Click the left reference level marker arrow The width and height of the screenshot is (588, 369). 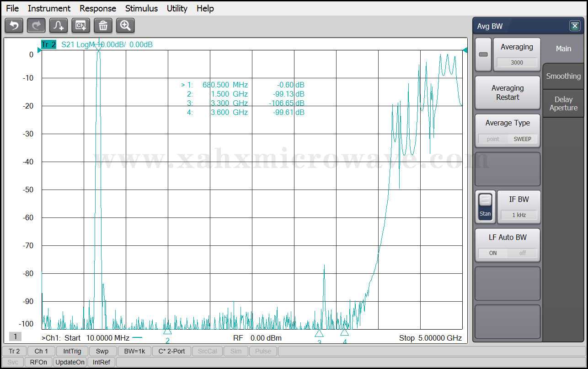pyautogui.click(x=39, y=50)
